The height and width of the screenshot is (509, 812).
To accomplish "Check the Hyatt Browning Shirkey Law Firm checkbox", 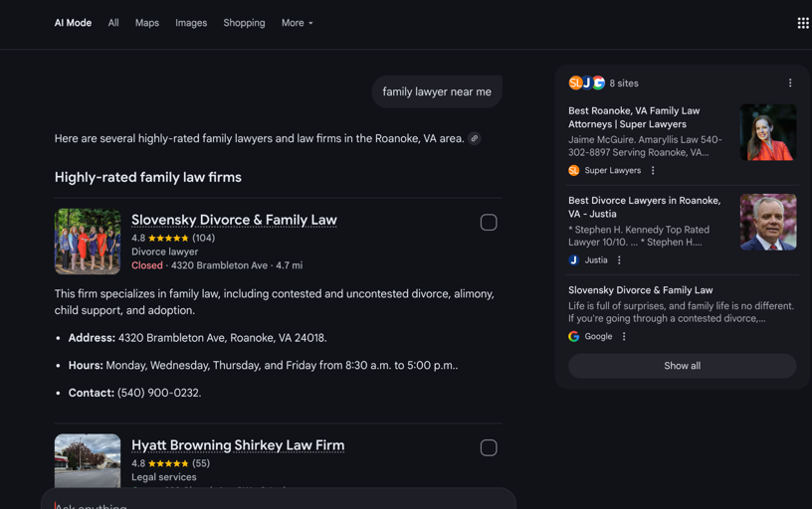I will coord(489,448).
